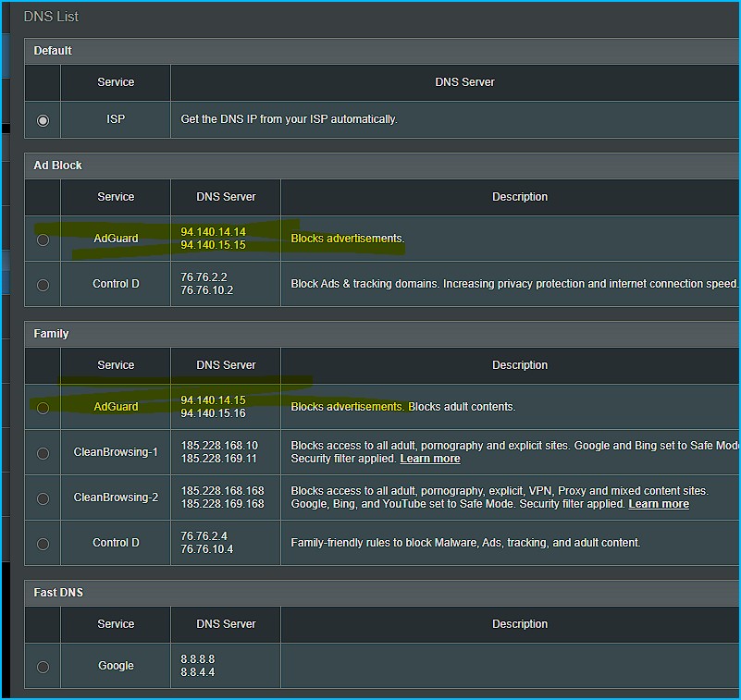Choose the CleanBrowsing-2 radio button
This screenshot has height=700, width=741.
click(43, 498)
